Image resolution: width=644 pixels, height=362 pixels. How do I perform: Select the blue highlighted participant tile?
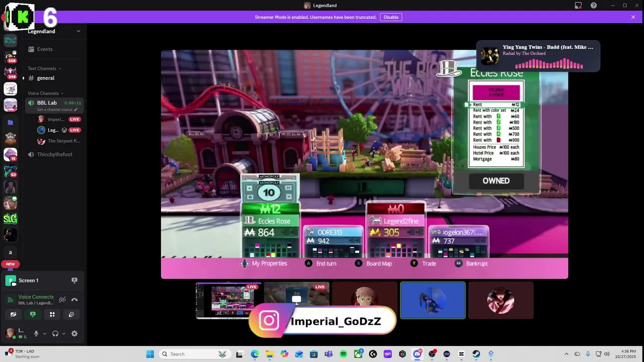[433, 300]
